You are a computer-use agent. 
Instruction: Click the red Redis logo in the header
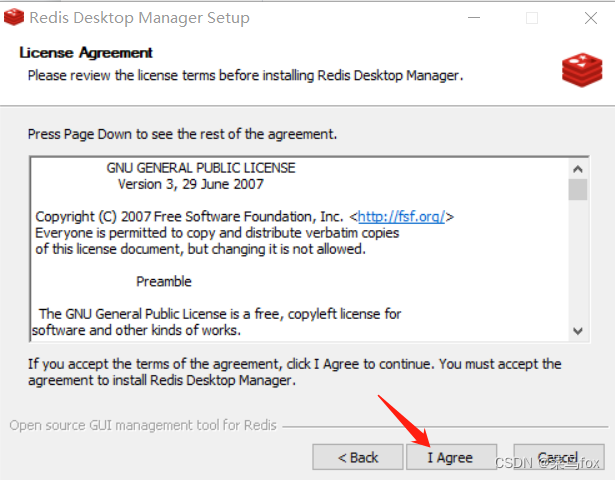coord(582,70)
